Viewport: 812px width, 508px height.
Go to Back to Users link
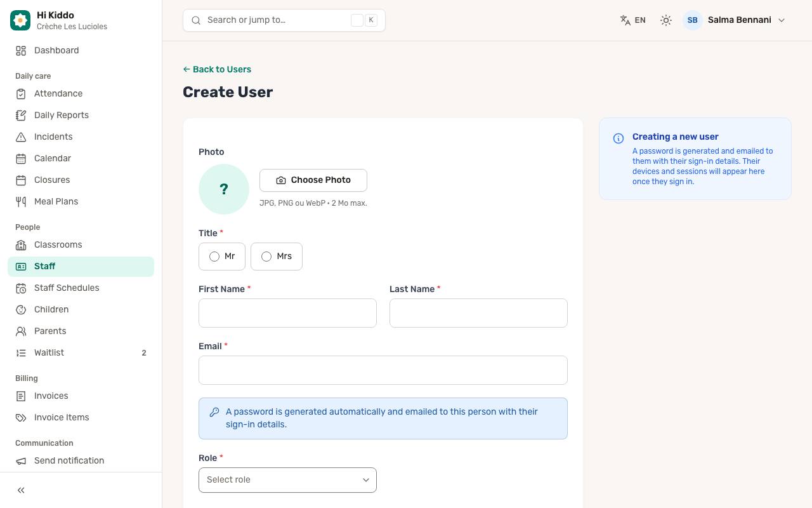(217, 69)
